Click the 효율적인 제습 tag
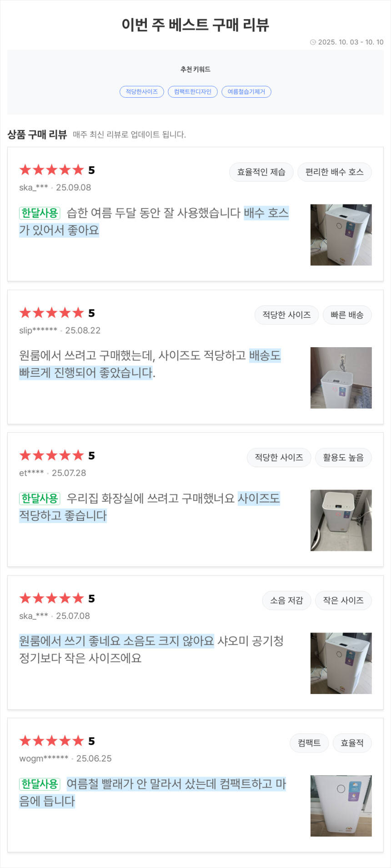The image size is (391, 868). click(x=261, y=172)
